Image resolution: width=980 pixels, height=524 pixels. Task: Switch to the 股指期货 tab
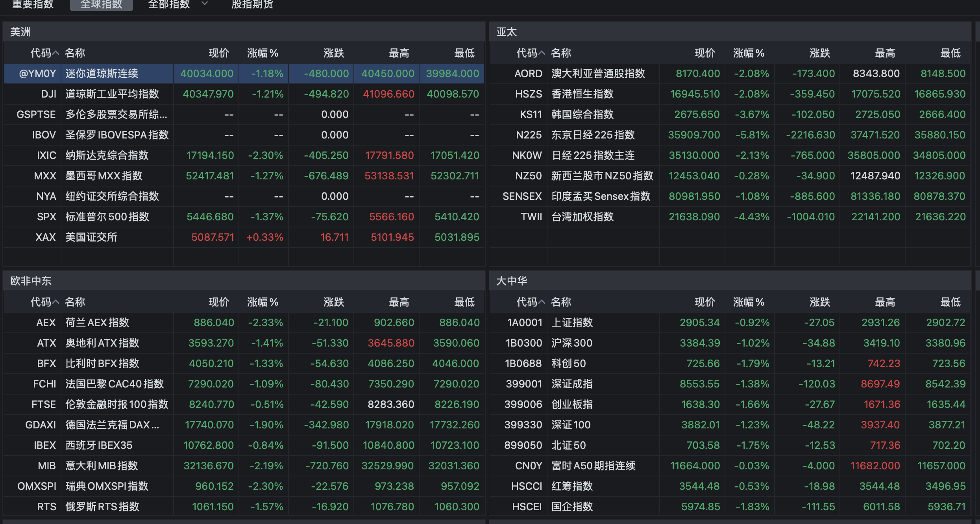click(x=252, y=4)
